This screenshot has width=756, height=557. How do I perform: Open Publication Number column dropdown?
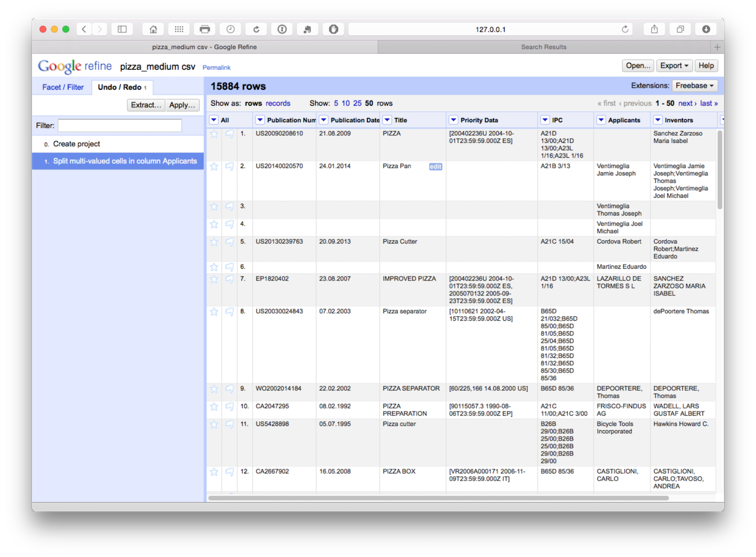tap(260, 120)
